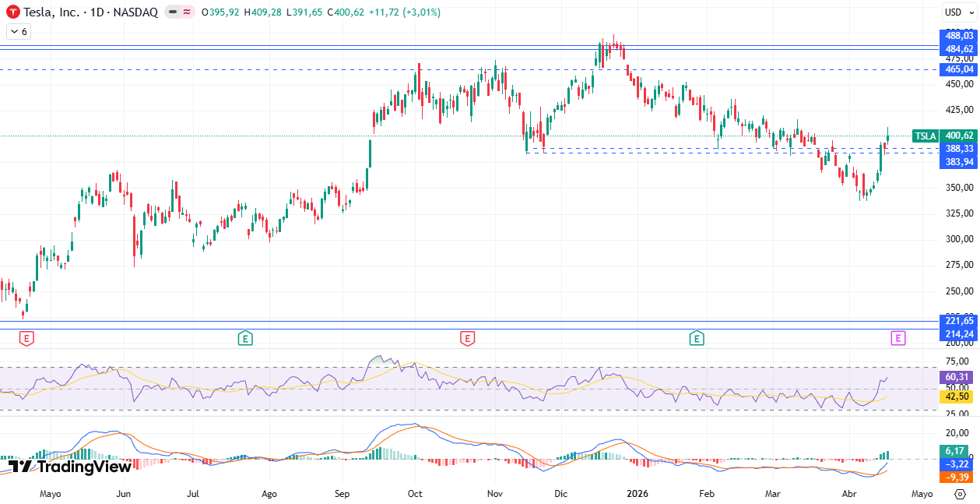The image size is (980, 504).
Task: Click the pink data-mode wave icon
Action: pyautogui.click(x=188, y=12)
